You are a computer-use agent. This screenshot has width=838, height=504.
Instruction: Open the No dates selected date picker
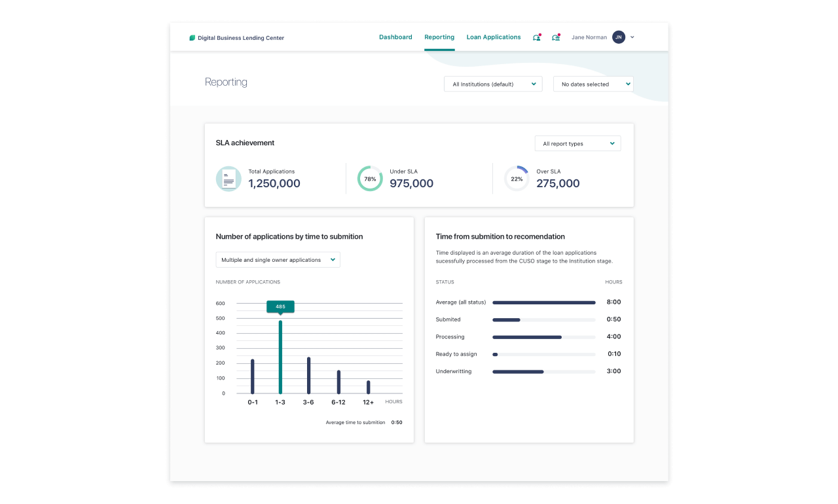[592, 84]
